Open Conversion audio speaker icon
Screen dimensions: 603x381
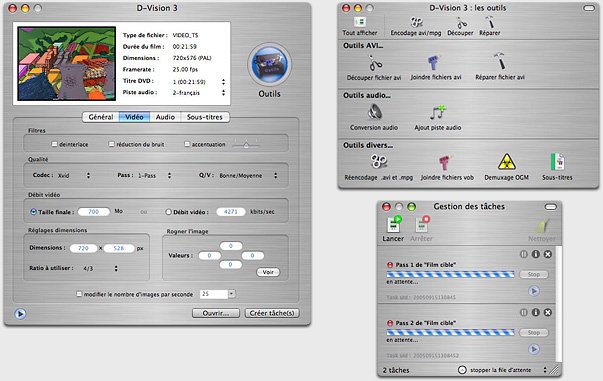click(x=374, y=113)
